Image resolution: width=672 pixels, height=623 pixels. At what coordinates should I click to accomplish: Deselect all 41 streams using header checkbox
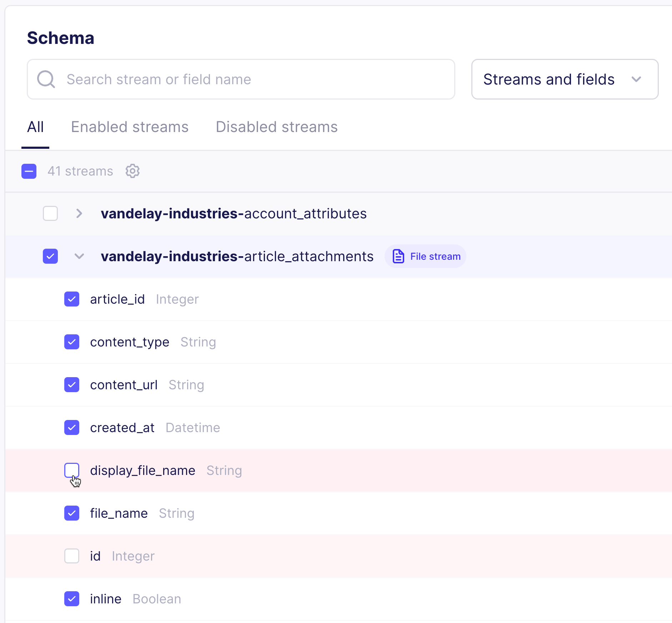point(29,171)
